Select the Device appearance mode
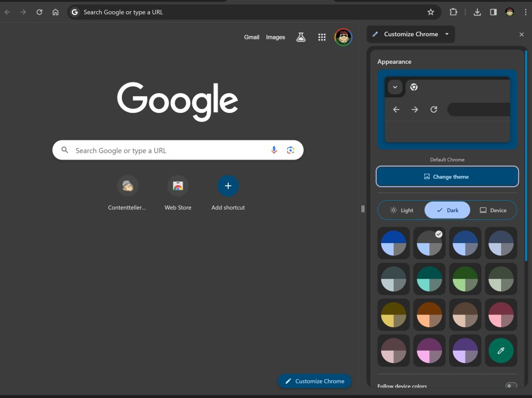532x398 pixels. point(493,210)
